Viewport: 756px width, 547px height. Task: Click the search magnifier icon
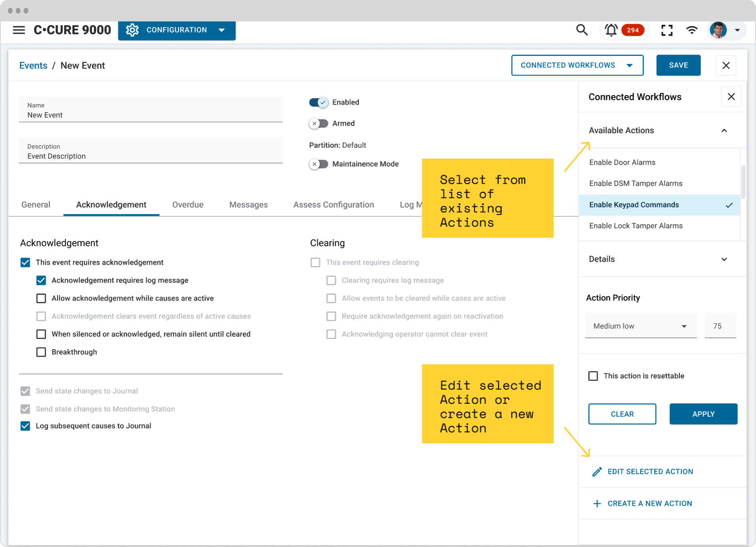[582, 30]
